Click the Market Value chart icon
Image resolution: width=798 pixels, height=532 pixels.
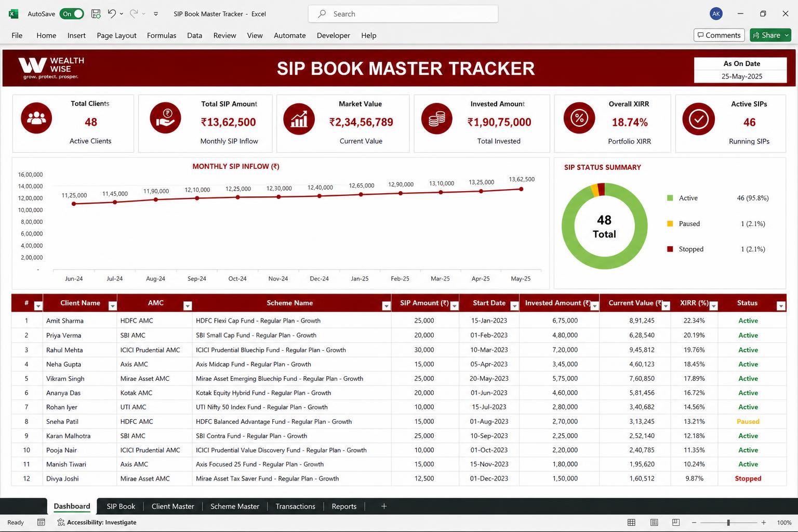pos(299,119)
